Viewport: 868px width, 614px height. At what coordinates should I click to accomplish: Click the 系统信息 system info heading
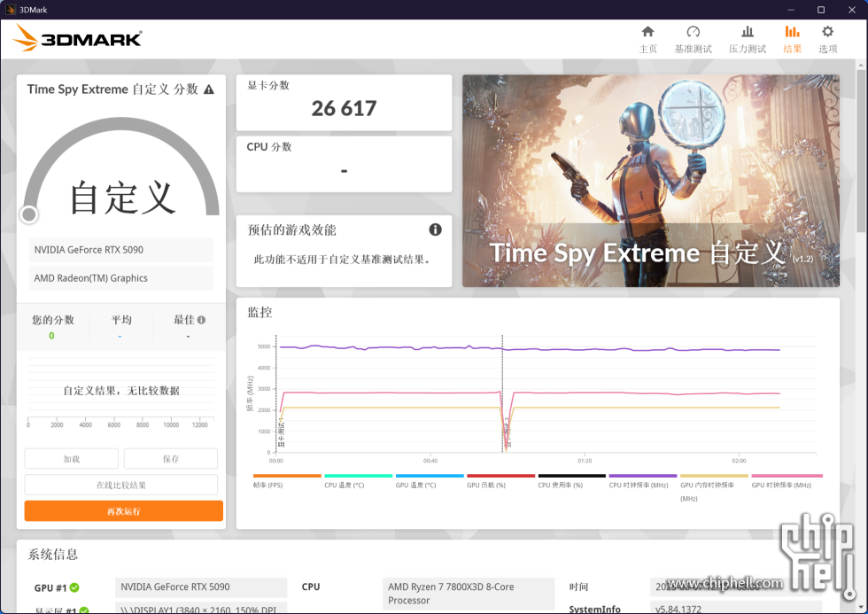click(53, 555)
